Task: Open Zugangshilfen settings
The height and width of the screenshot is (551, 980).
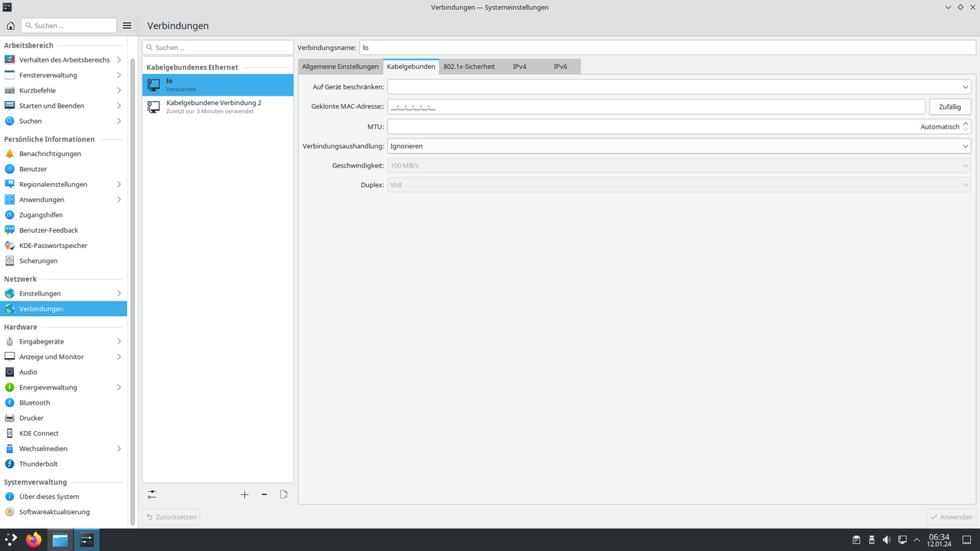Action: [x=64, y=215]
